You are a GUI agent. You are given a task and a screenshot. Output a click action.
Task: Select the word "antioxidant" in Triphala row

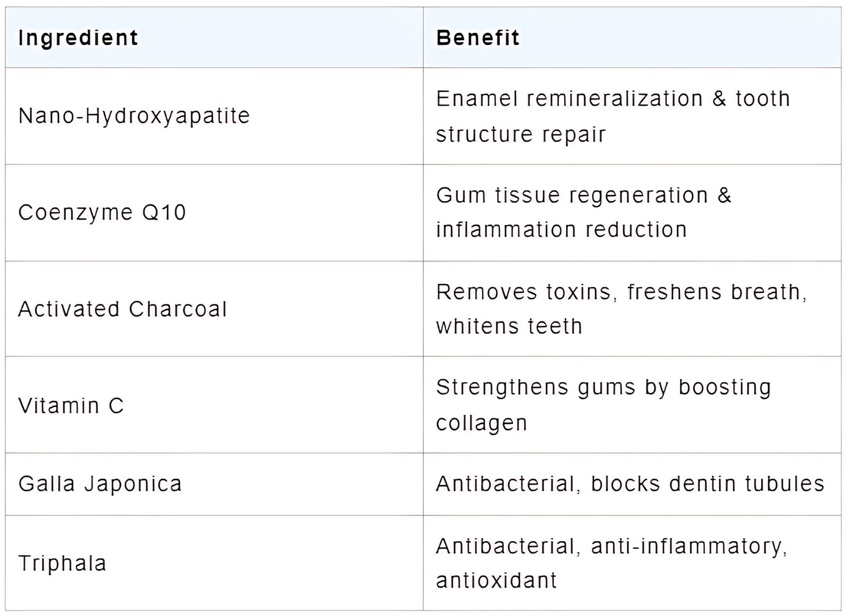tap(496, 580)
